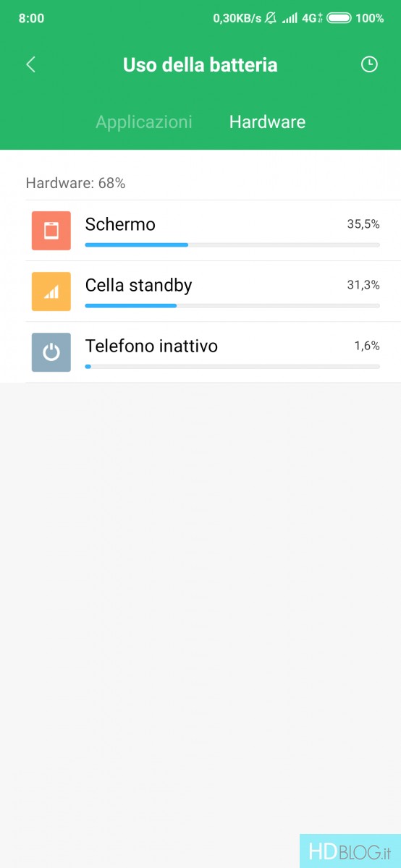Tap the grey Telefono inattivo power icon
The width and height of the screenshot is (401, 868).
click(51, 352)
